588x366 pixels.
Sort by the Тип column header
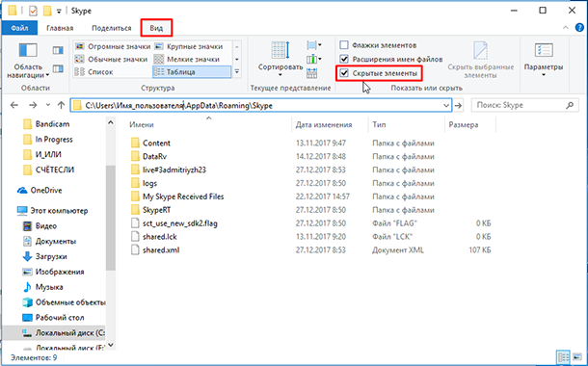(x=379, y=125)
